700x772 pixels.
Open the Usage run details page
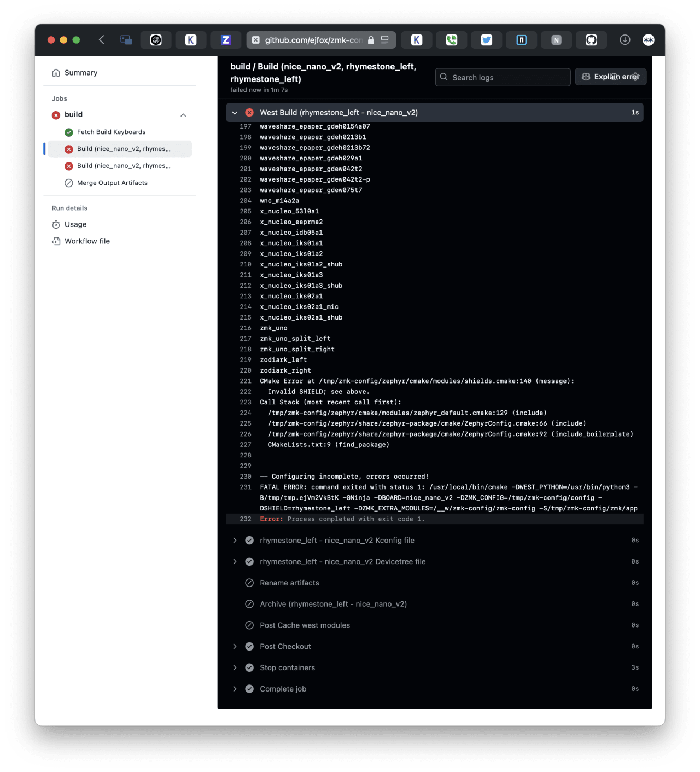pos(75,224)
